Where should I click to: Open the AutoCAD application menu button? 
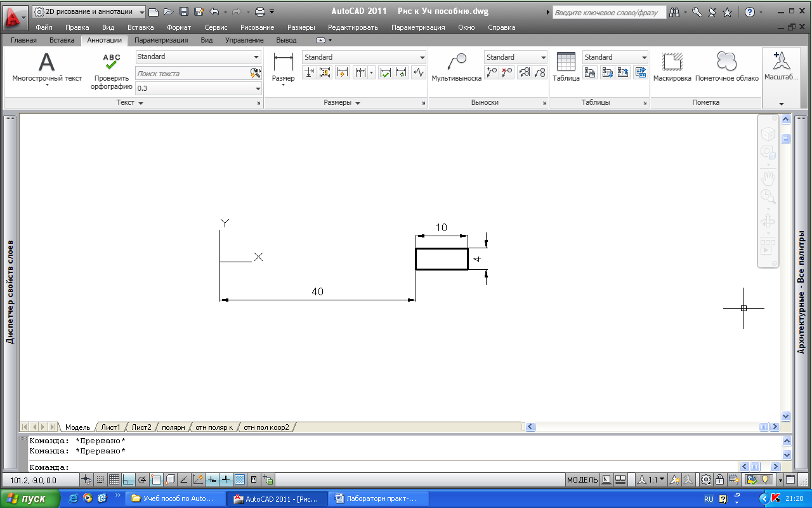[15, 17]
